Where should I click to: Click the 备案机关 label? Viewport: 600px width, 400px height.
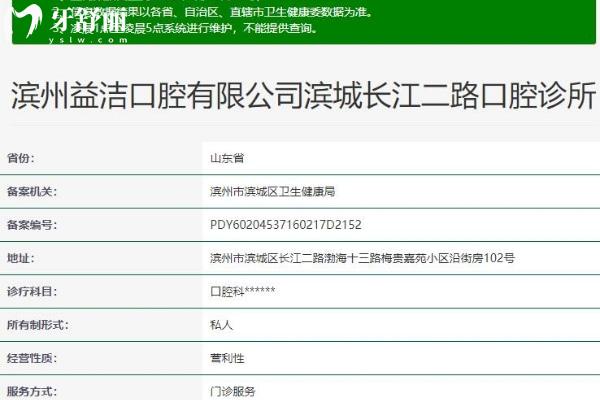(x=32, y=191)
